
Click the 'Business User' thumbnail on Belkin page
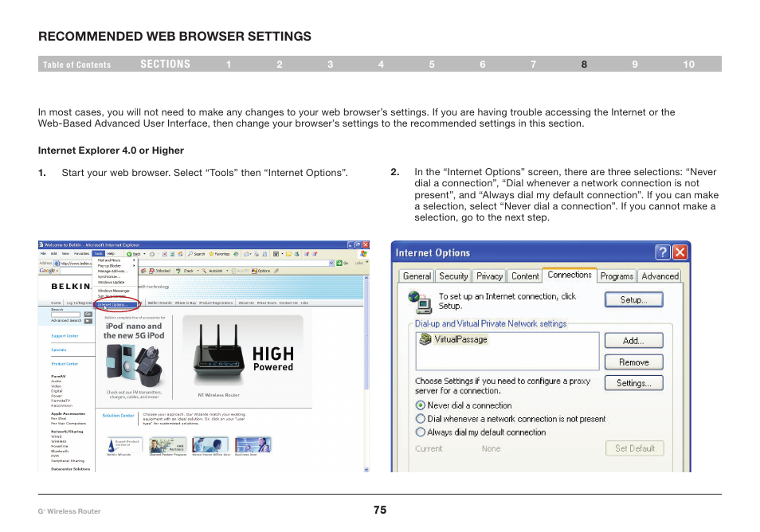[253, 444]
